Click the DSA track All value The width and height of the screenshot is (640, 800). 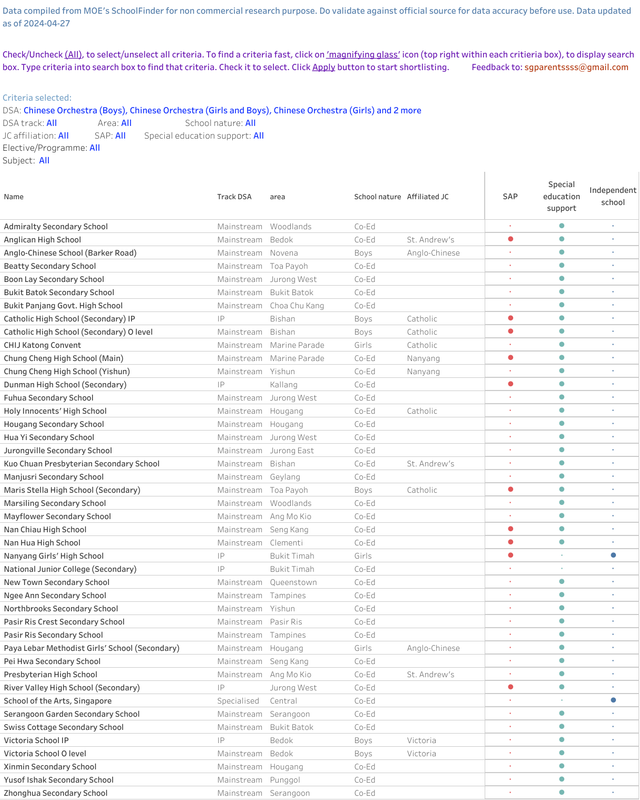coord(52,123)
